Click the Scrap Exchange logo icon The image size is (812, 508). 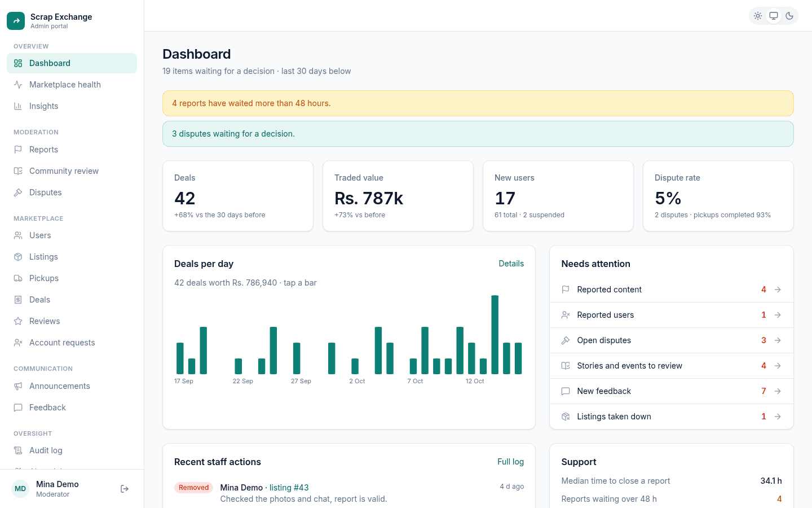click(16, 21)
